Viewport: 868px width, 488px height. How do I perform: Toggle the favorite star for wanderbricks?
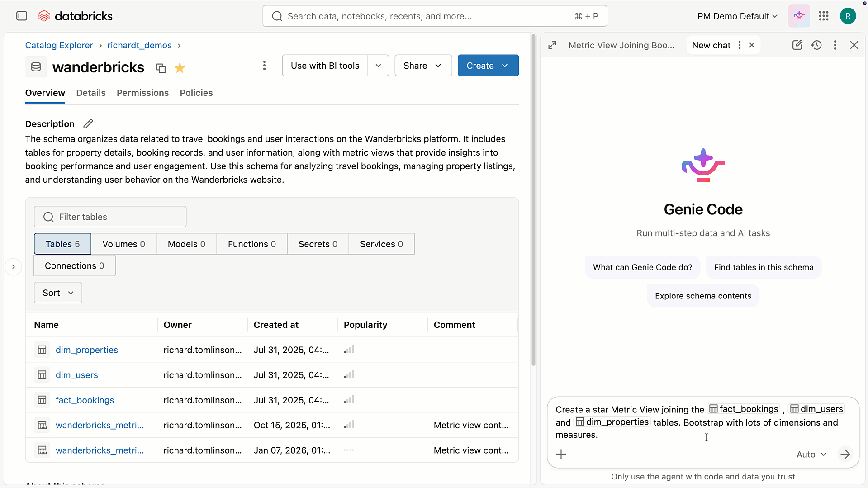(x=180, y=68)
